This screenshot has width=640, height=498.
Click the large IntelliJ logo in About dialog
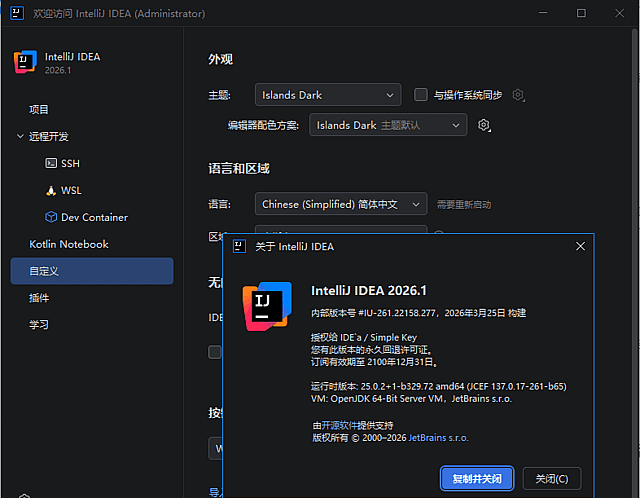coord(267,306)
